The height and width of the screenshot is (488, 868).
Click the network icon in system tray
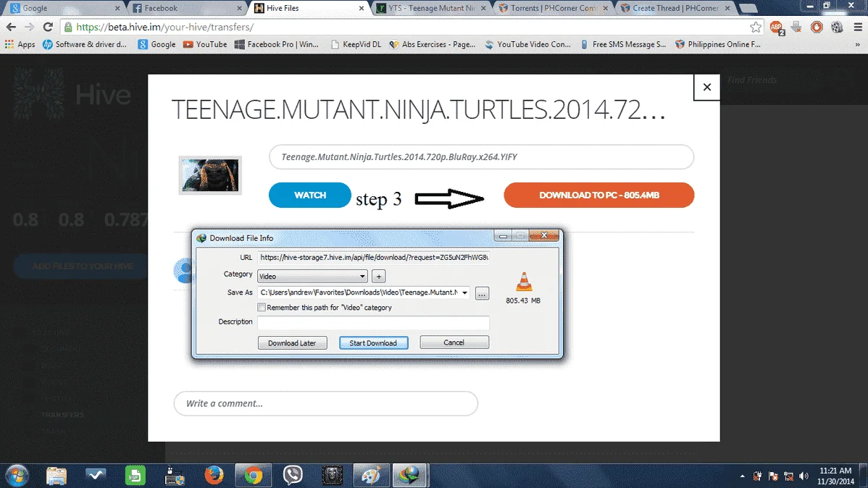789,476
